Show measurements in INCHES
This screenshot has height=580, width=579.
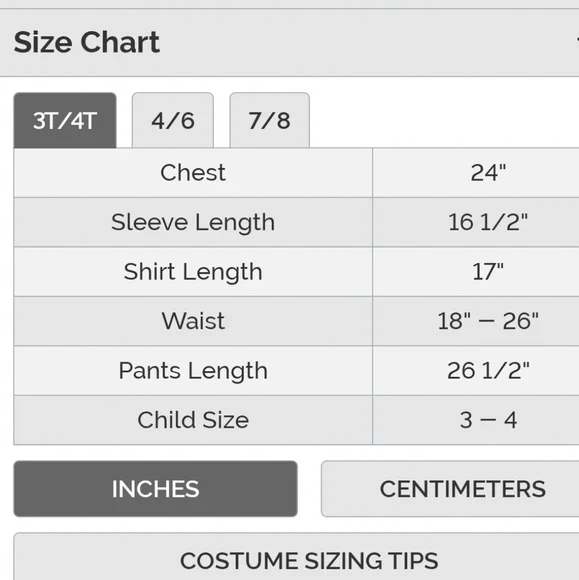[155, 489]
